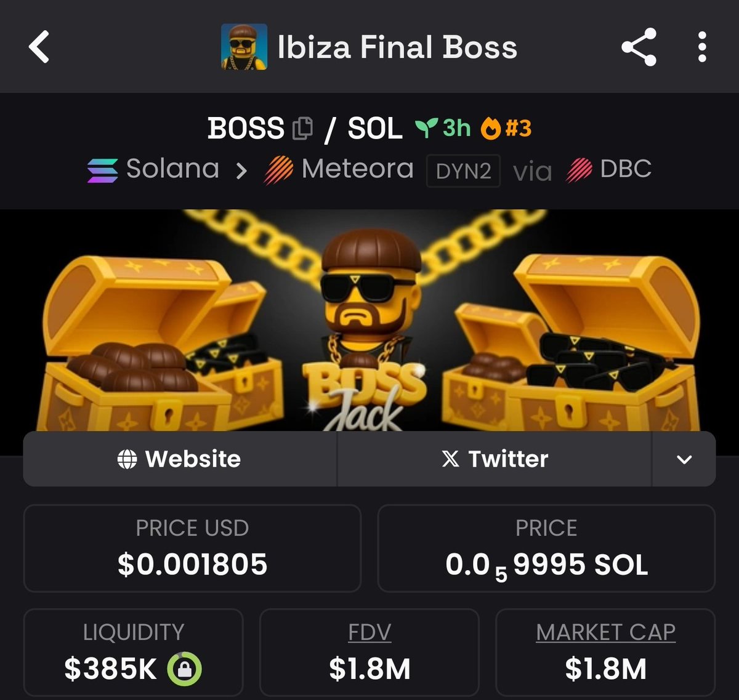Screen dimensions: 739x700
Task: Tap the green sprout 3h age badge
Action: (x=443, y=128)
